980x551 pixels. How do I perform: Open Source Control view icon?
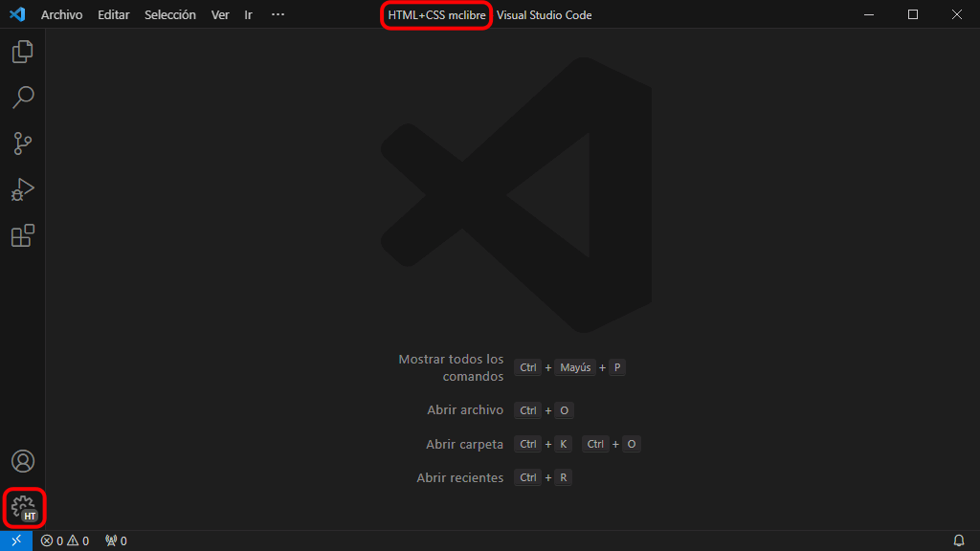pyautogui.click(x=23, y=143)
